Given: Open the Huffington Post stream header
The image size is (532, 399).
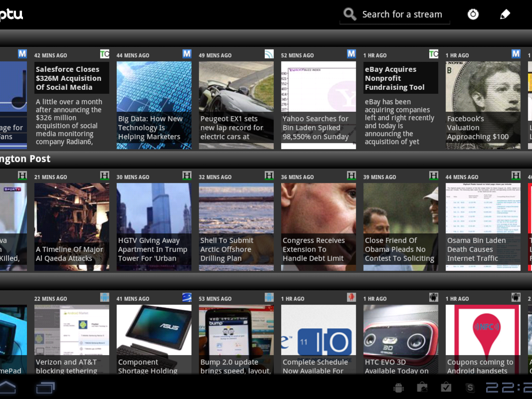Looking at the screenshot, I should 25,159.
